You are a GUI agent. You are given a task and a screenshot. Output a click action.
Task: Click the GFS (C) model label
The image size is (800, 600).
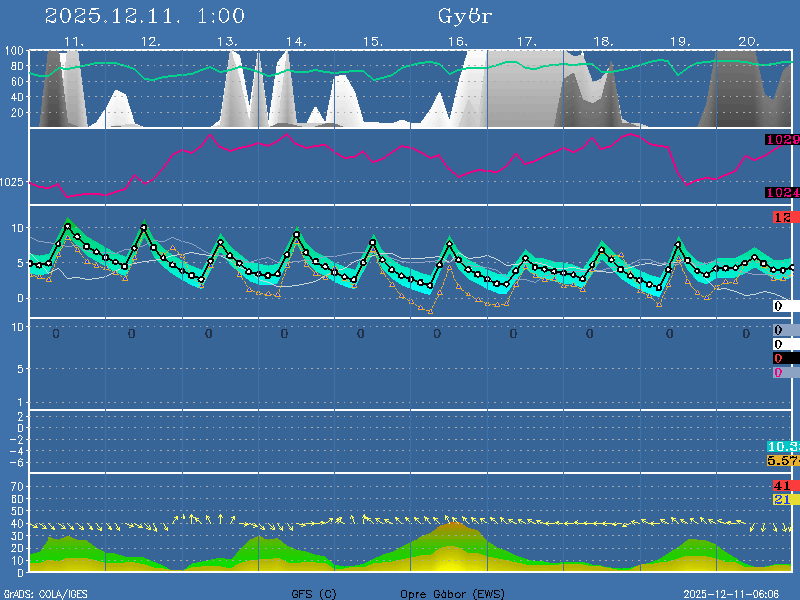314,593
